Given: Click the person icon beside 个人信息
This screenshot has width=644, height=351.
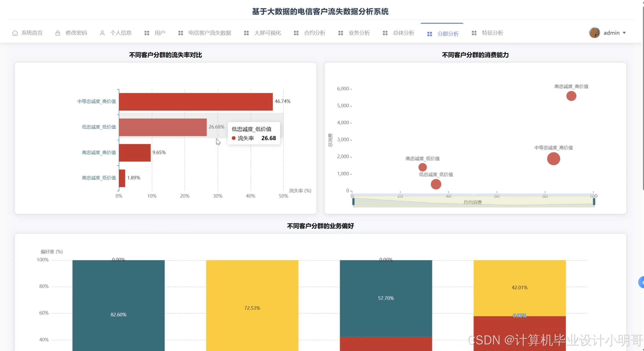Looking at the screenshot, I should [x=102, y=33].
